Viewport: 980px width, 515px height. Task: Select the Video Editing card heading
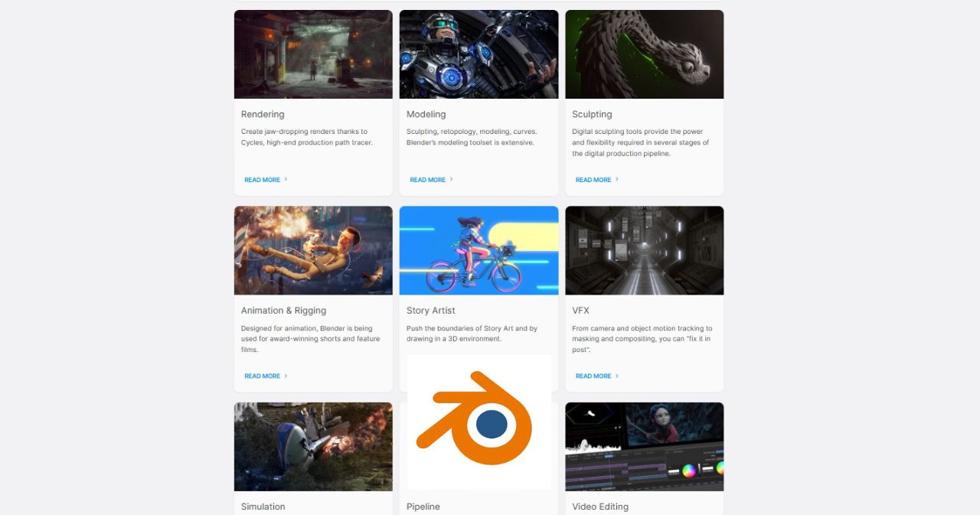point(600,507)
